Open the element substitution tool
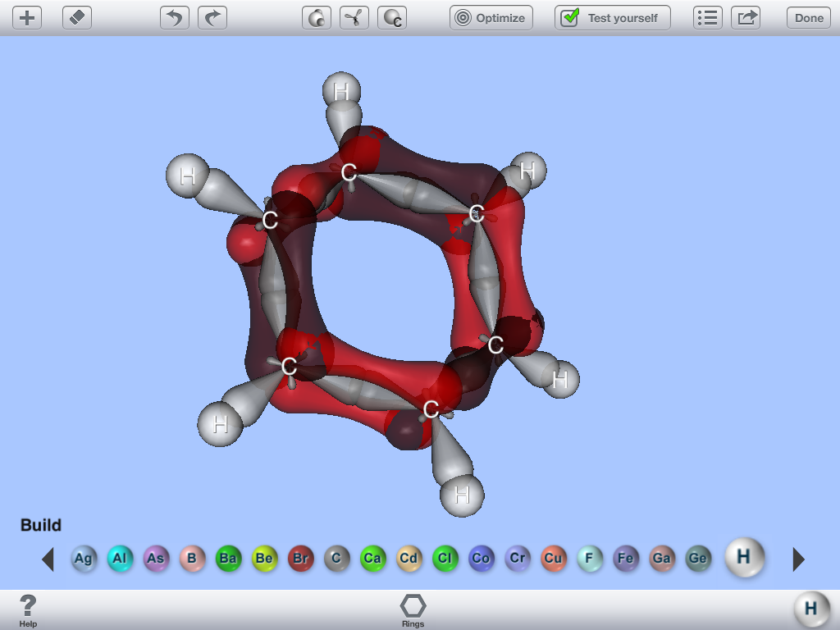 tap(392, 17)
